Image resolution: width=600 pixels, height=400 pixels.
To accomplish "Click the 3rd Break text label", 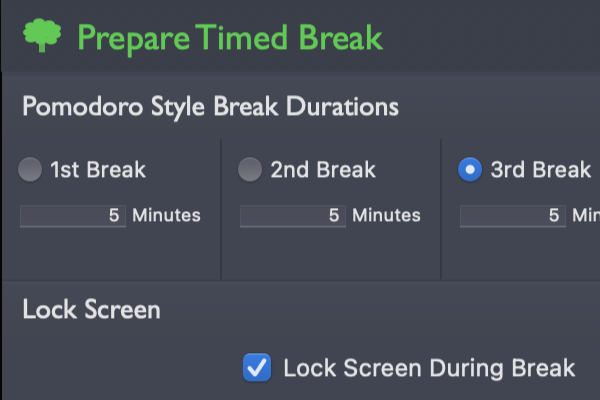I will point(541,170).
